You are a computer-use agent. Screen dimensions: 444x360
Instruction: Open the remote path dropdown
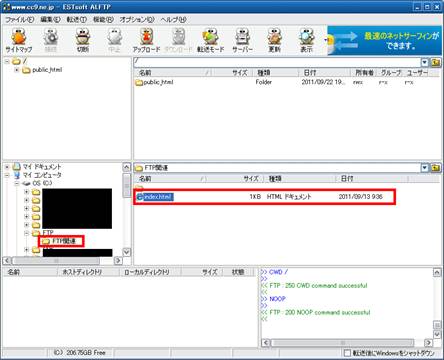point(425,62)
